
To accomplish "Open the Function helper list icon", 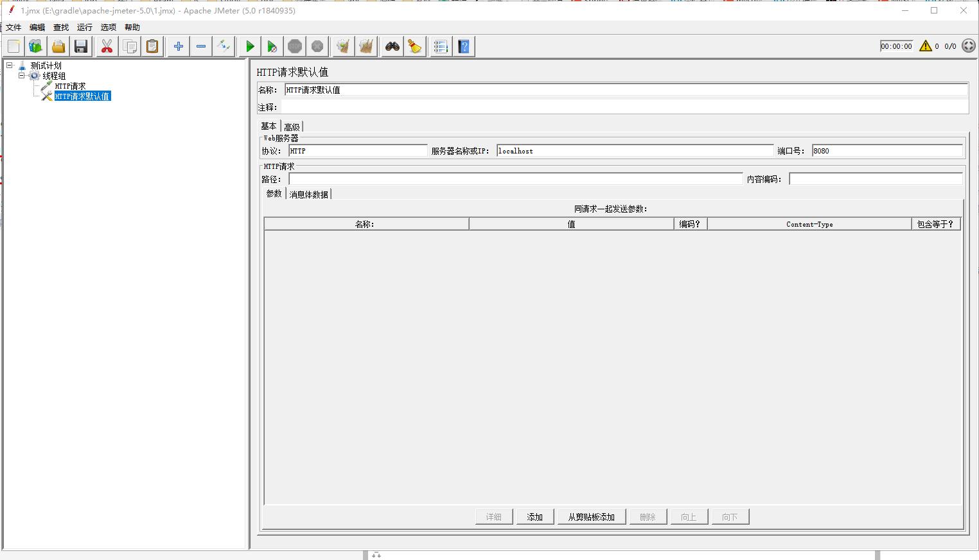I will click(x=441, y=46).
